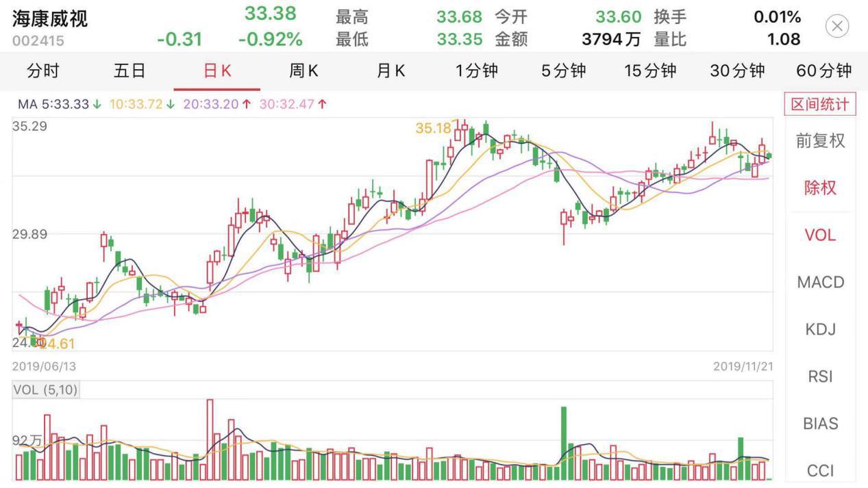
Task: Select the 60分钟 interval tab
Action: (x=824, y=70)
